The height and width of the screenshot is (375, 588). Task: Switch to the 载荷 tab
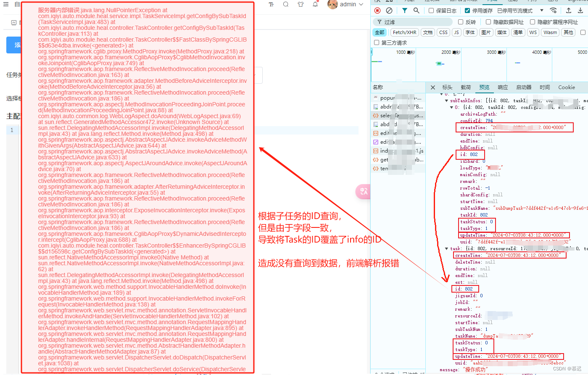point(466,87)
